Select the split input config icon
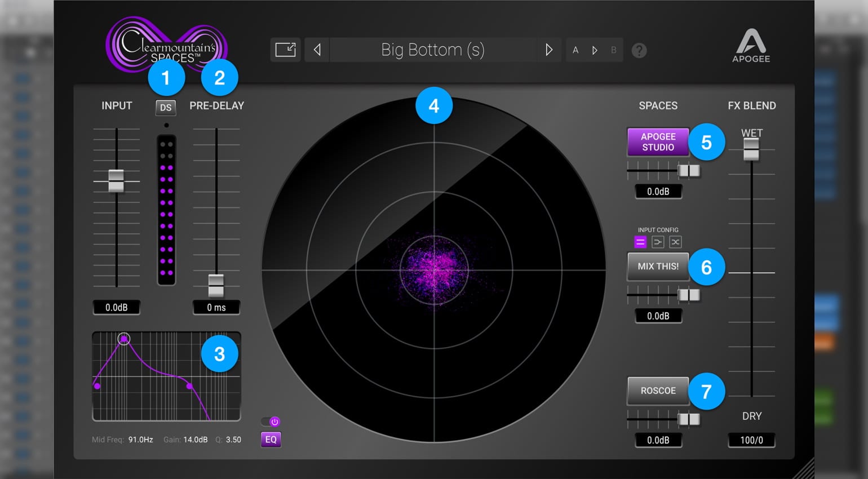The height and width of the screenshot is (479, 868). click(x=658, y=242)
